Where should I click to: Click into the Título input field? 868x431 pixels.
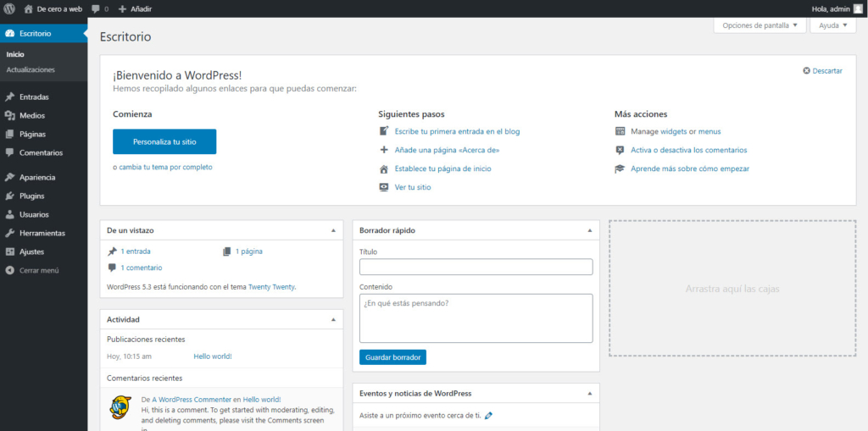476,267
